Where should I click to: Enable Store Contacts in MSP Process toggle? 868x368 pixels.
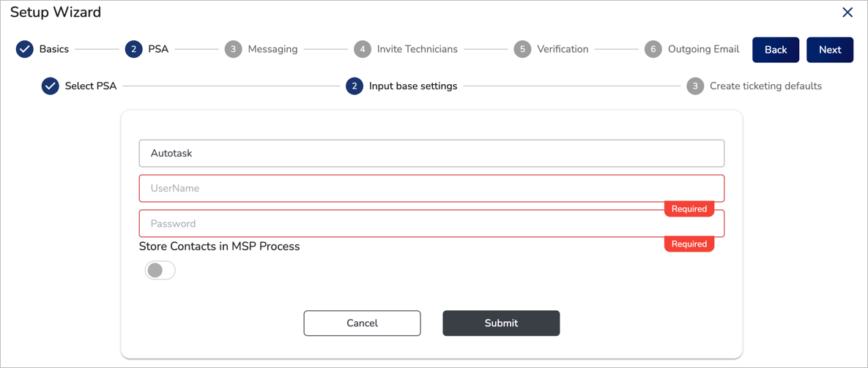click(160, 271)
